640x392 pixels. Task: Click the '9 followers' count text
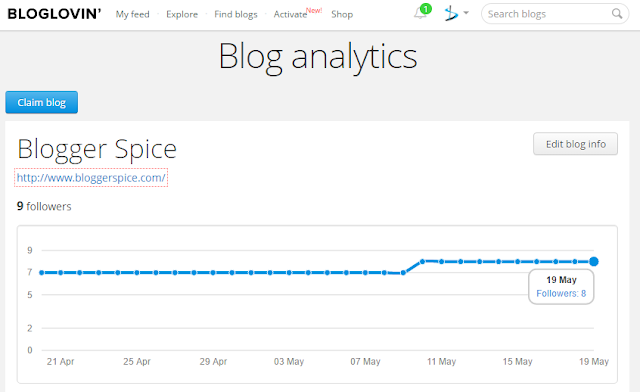tap(44, 206)
